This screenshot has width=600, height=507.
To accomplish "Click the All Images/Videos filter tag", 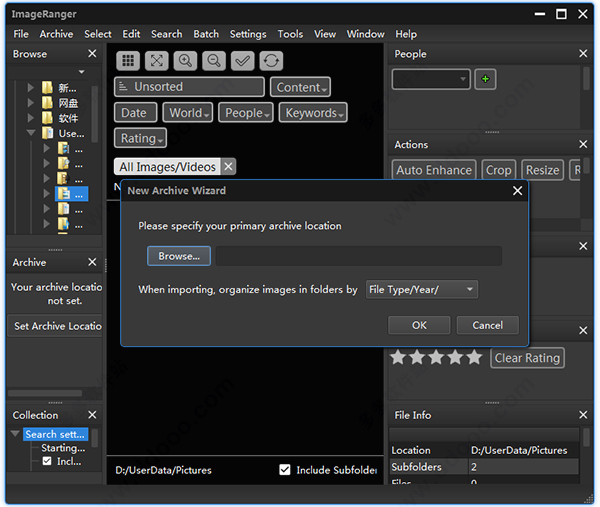I will [x=168, y=167].
